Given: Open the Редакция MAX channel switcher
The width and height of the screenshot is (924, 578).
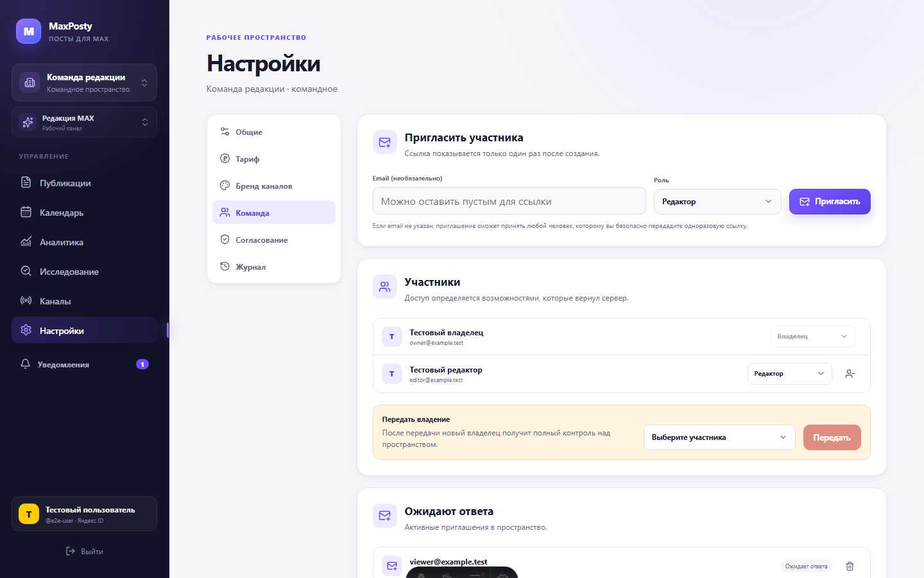Looking at the screenshot, I should pos(84,122).
